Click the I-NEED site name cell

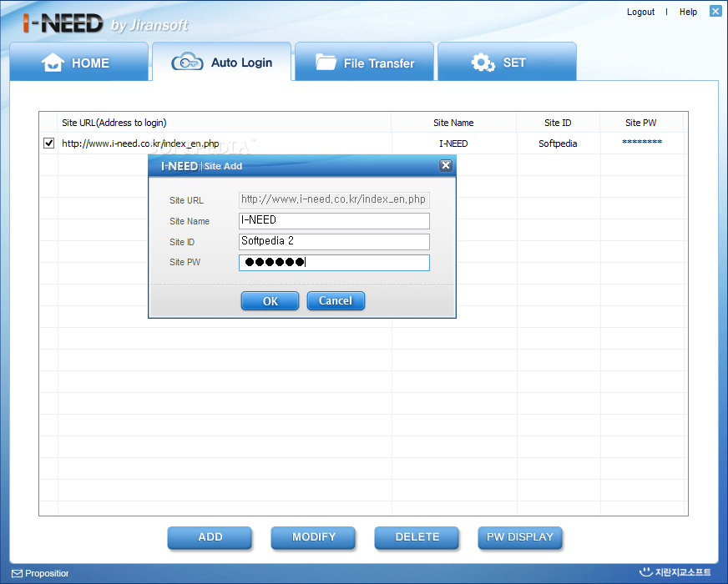[x=453, y=143]
